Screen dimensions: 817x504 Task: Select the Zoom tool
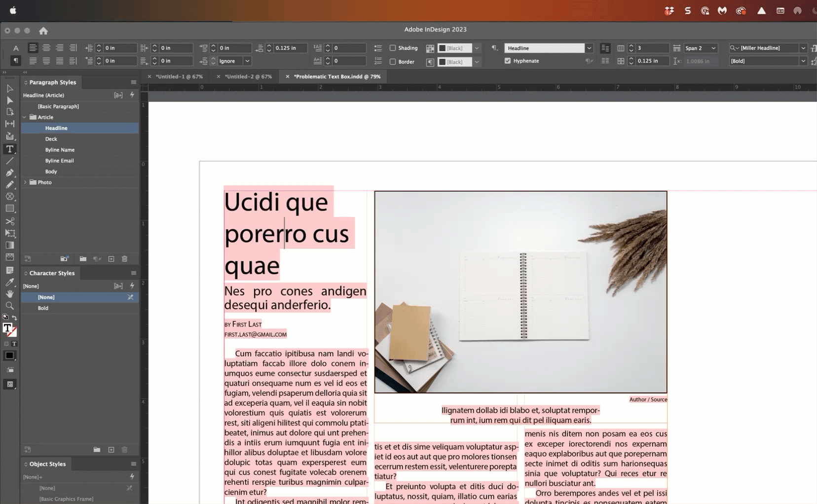pos(9,306)
